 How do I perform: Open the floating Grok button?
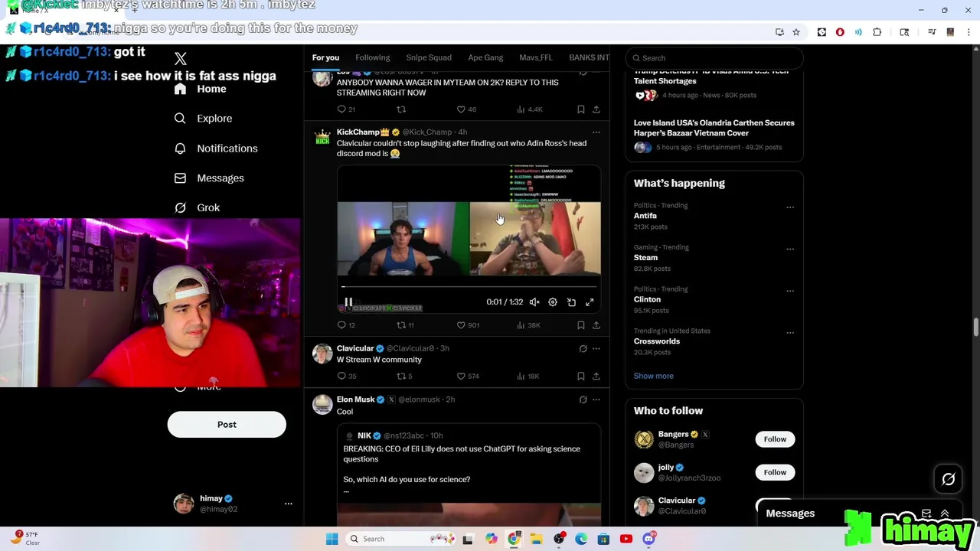[949, 479]
